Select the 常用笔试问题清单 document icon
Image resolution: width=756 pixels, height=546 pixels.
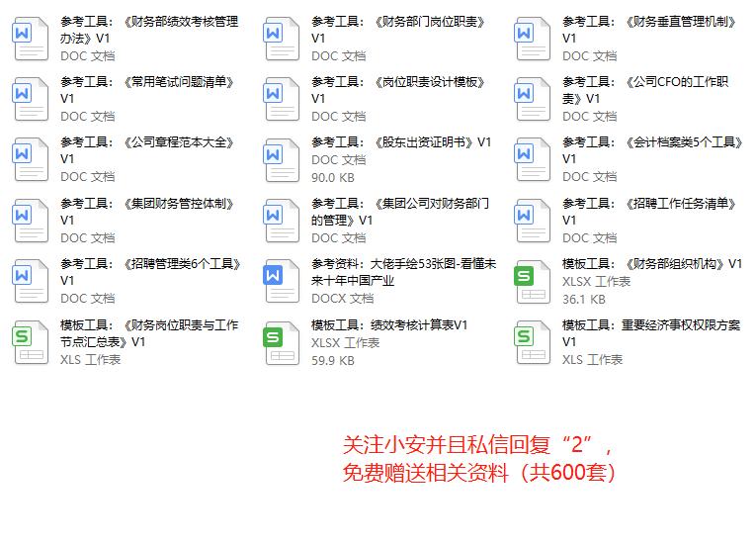(31, 99)
